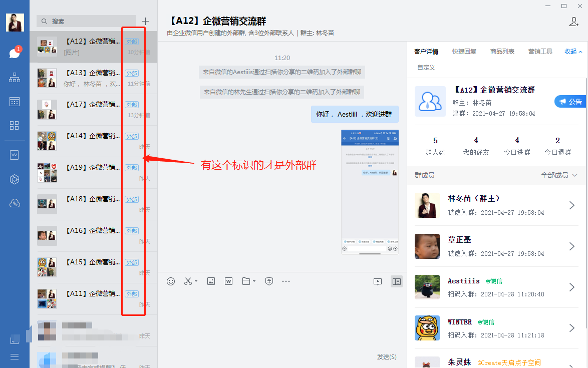588x368 pixels.
Task: Click the yen shield payment icon
Action: [269, 281]
